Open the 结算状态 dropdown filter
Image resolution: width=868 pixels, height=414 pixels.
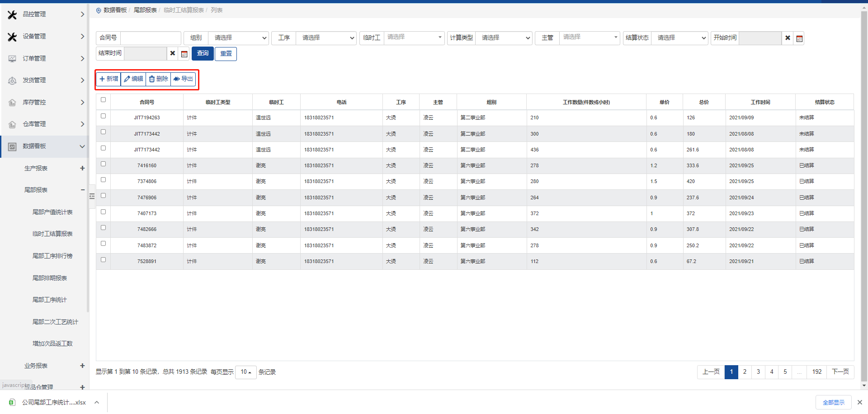point(679,38)
